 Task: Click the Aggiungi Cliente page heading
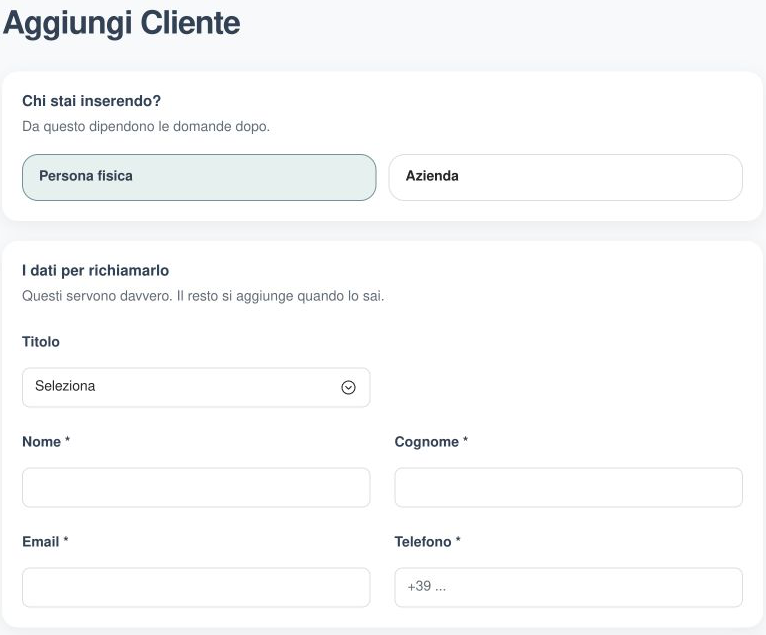click(122, 23)
